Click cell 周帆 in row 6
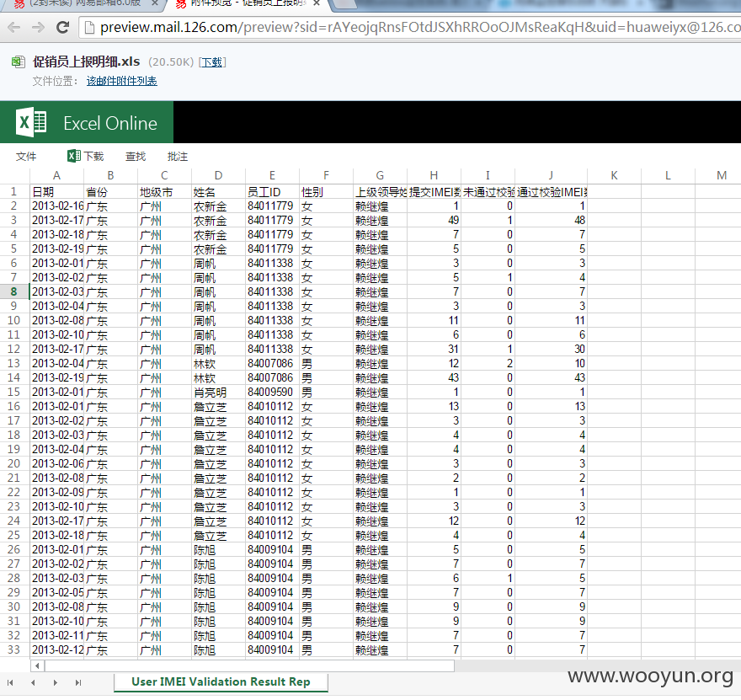The width and height of the screenshot is (741, 700). tap(218, 264)
